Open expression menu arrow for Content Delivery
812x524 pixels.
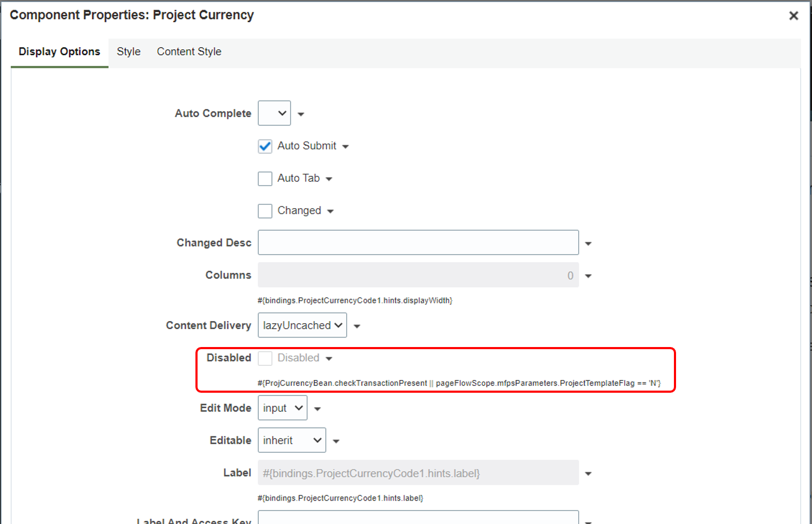pos(357,326)
